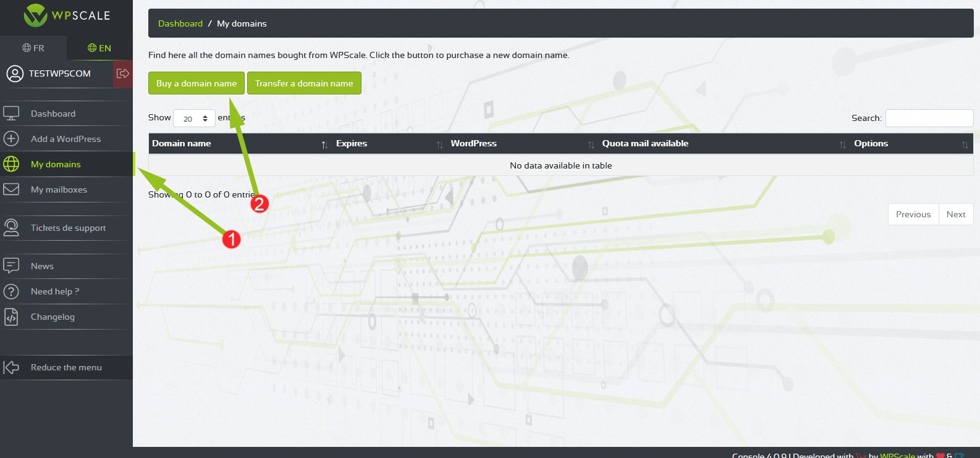Click the logout icon beside TESTWPSCOM
980x458 pixels.
(122, 74)
